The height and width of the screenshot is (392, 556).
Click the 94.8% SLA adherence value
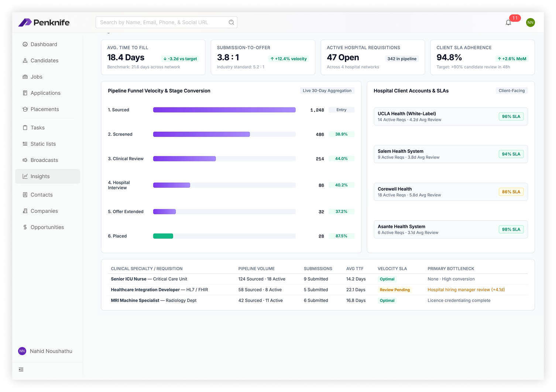(x=449, y=58)
